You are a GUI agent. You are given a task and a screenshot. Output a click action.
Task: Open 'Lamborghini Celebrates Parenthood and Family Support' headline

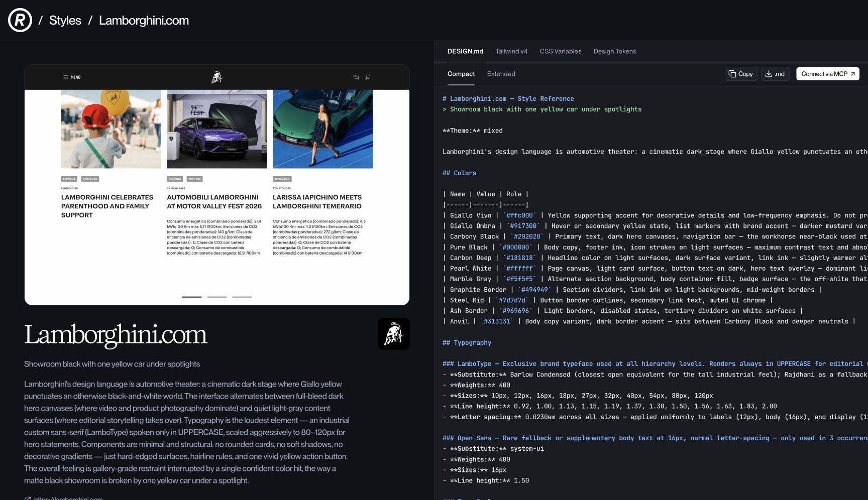107,206
